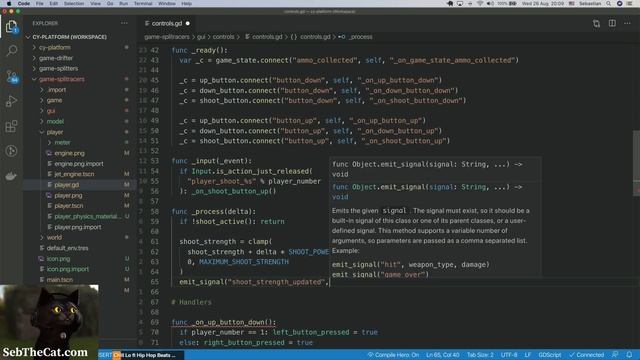This screenshot has width=640, height=360.
Task: Open the Explorer view in activity bar
Action: point(11,27)
